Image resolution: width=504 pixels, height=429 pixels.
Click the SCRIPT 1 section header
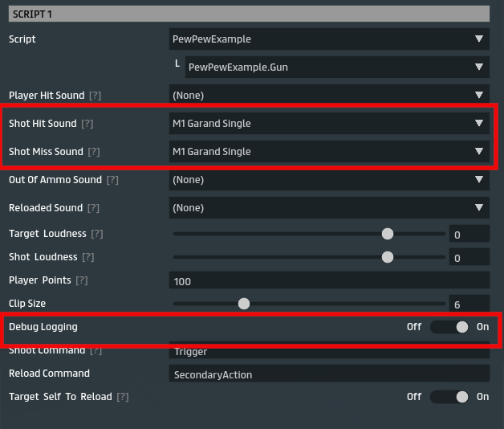[x=249, y=14]
